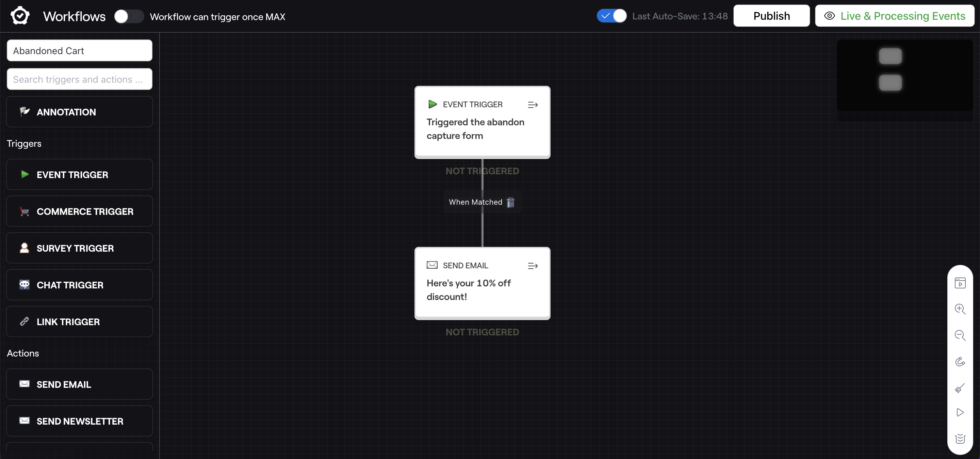Toggle Workflow can trigger once MAX switch

[x=129, y=16]
